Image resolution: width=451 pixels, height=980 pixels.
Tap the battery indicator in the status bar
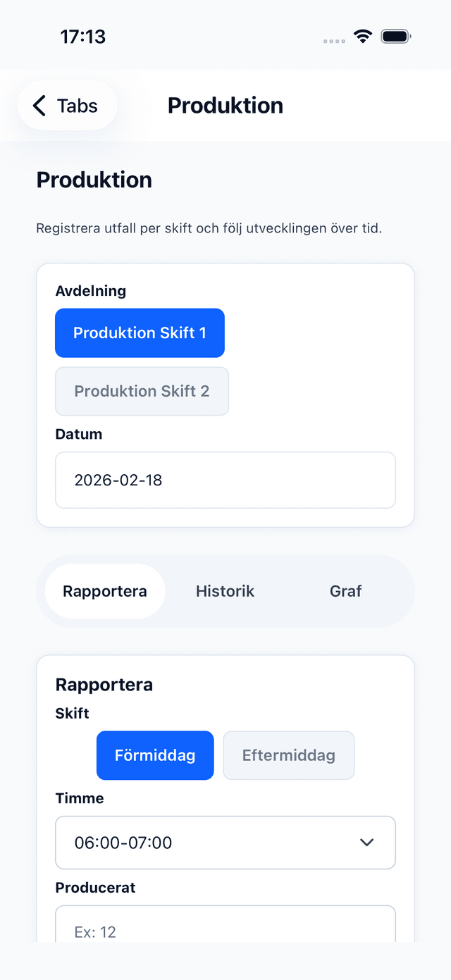[x=395, y=36]
